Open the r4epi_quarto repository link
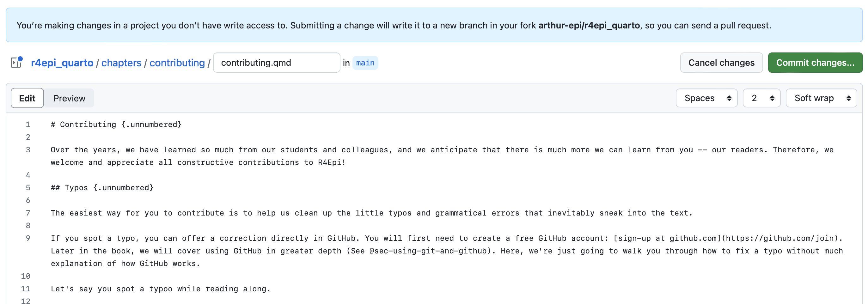 pos(62,63)
